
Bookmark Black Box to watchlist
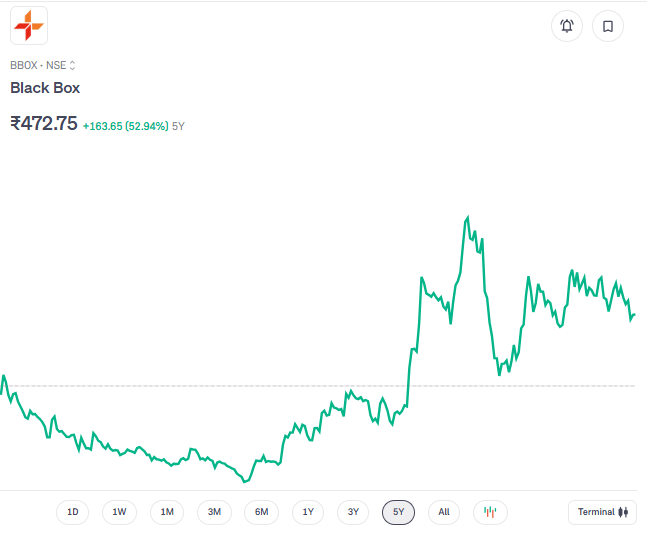[x=608, y=26]
